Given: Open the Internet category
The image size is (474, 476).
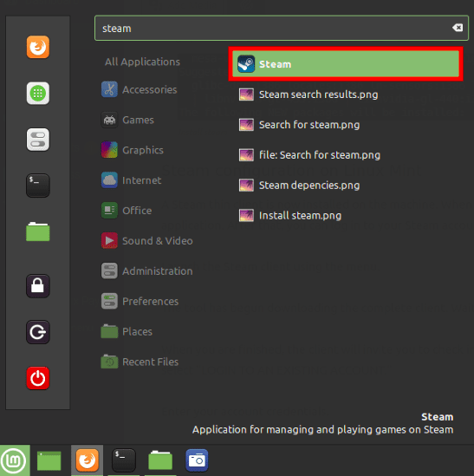Looking at the screenshot, I should [131, 180].
